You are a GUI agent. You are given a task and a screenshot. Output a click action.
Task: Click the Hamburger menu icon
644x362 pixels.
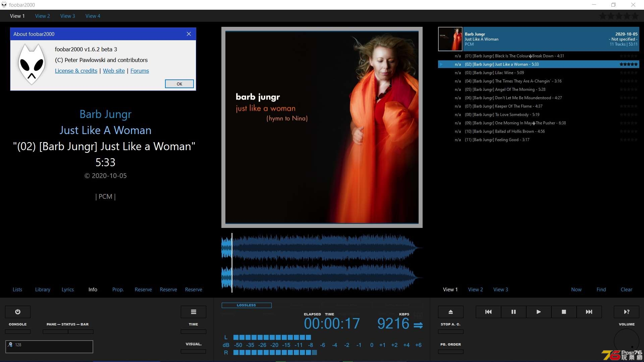[x=193, y=312]
